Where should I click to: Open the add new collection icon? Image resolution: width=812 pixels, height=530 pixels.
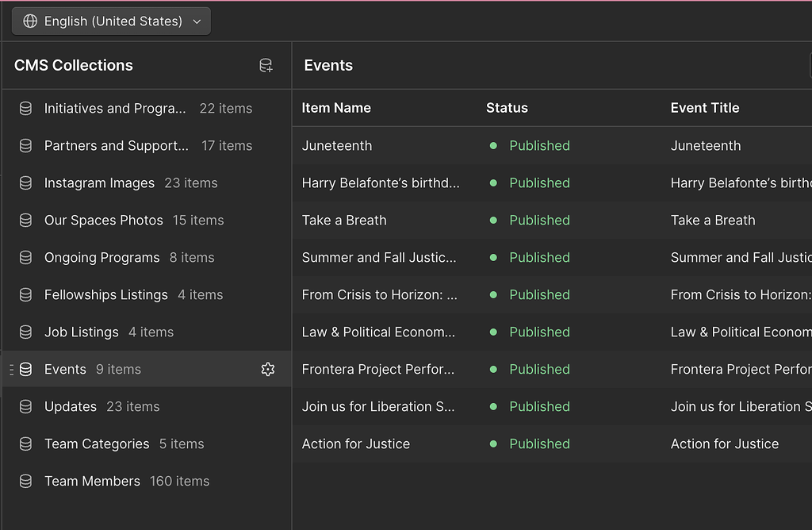(266, 65)
